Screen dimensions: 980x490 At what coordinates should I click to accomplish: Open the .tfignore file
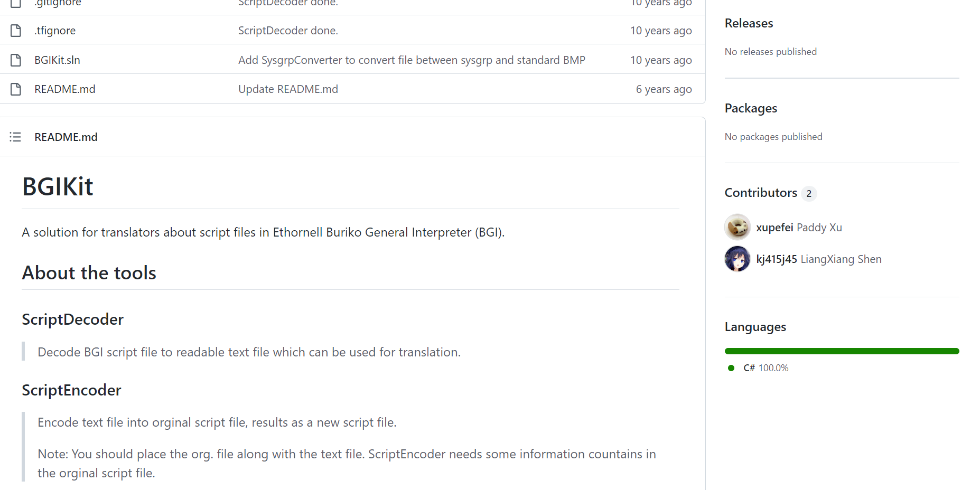(55, 31)
